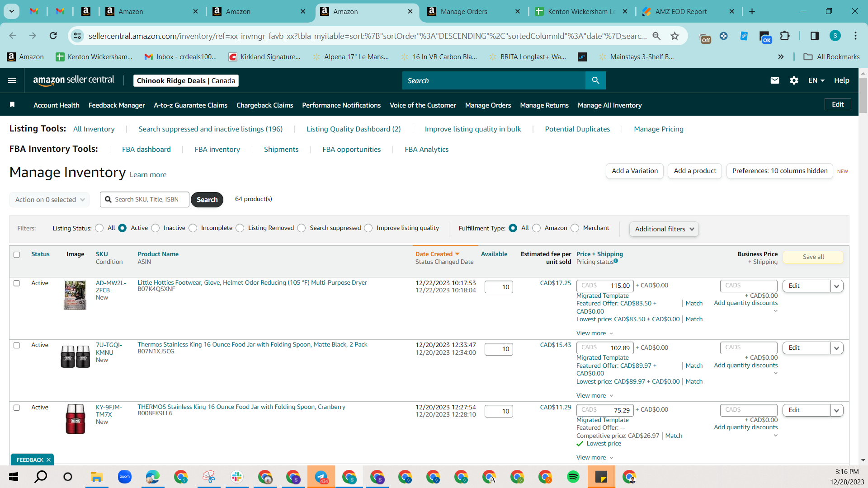The height and width of the screenshot is (488, 868).
Task: Click the Little Hotties product thumbnail
Action: [75, 295]
